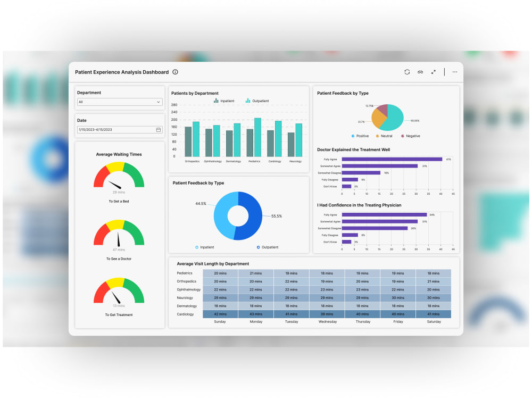
Task: Toggle the Positive legend in pie chart
Action: (360, 136)
